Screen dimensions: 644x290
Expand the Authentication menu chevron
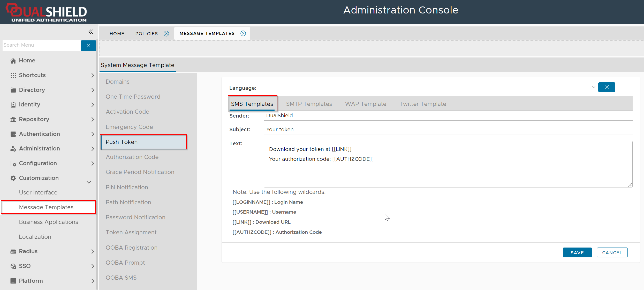click(93, 134)
